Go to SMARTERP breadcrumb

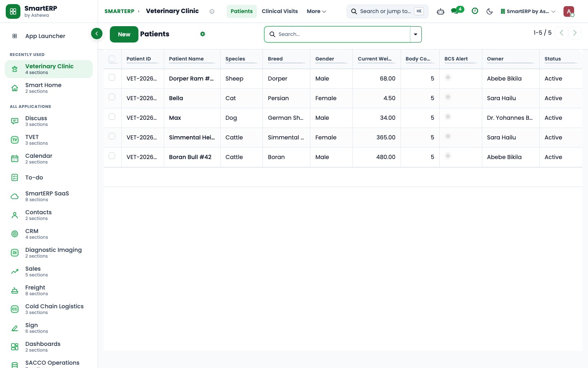pos(119,11)
